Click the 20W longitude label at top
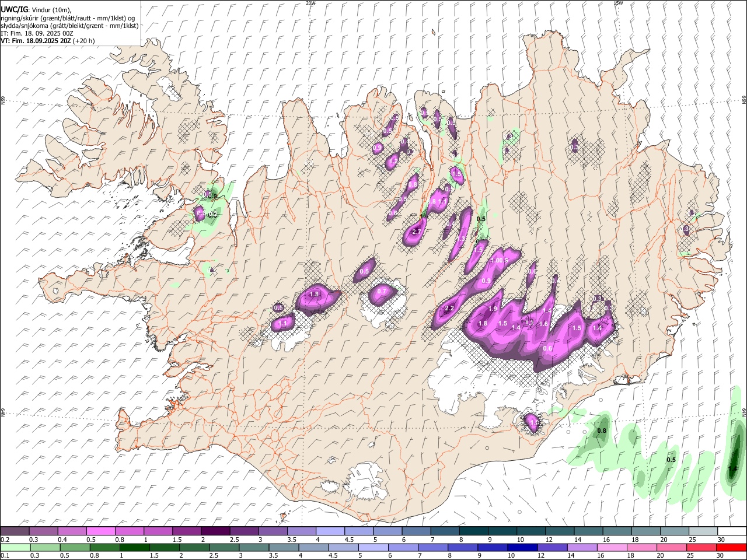The width and height of the screenshot is (747, 560). point(310,3)
